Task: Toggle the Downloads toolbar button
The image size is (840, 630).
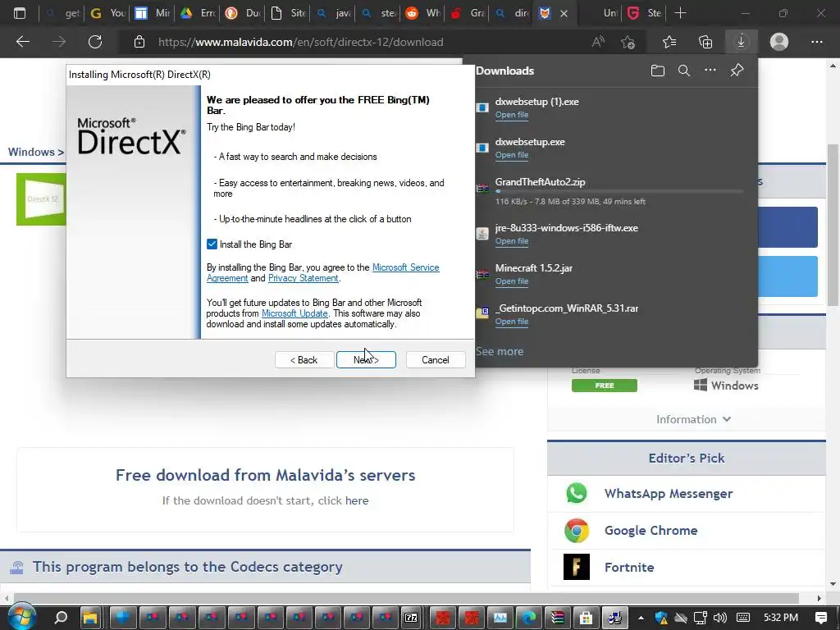Action: pyautogui.click(x=741, y=42)
